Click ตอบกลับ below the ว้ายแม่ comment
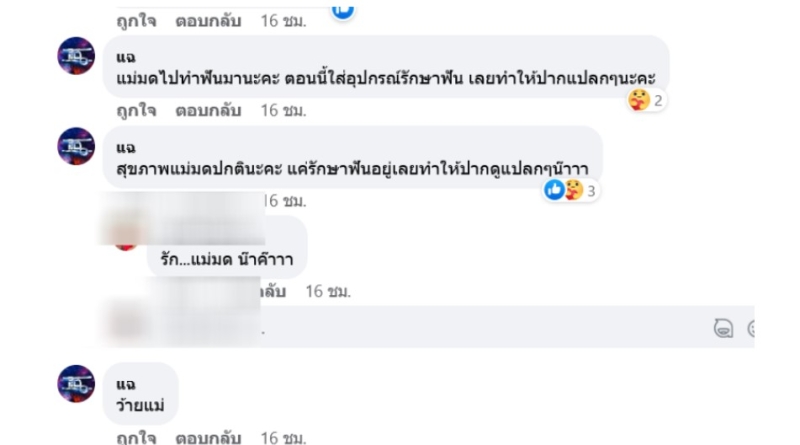800x445 pixels. click(x=208, y=437)
